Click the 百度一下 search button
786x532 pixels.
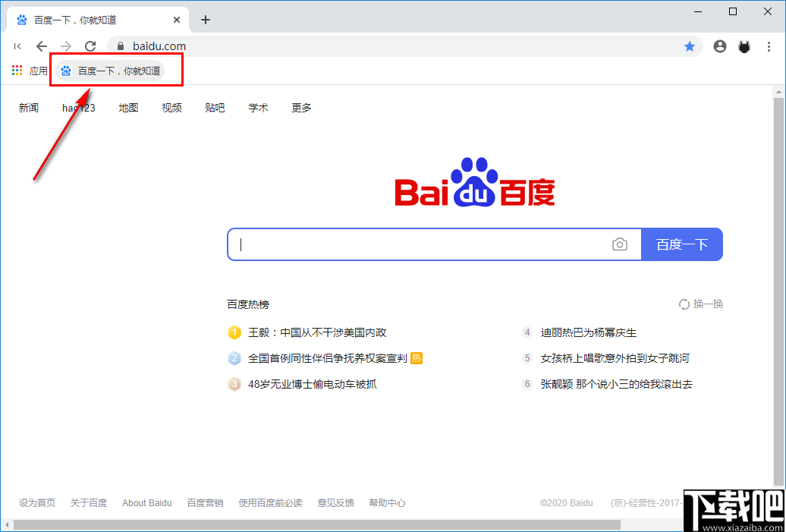pyautogui.click(x=682, y=244)
